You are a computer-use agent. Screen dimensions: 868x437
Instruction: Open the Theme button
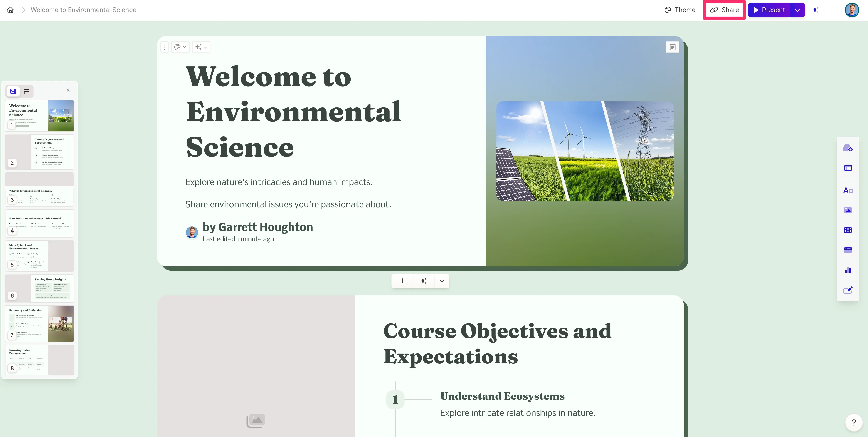[680, 10]
